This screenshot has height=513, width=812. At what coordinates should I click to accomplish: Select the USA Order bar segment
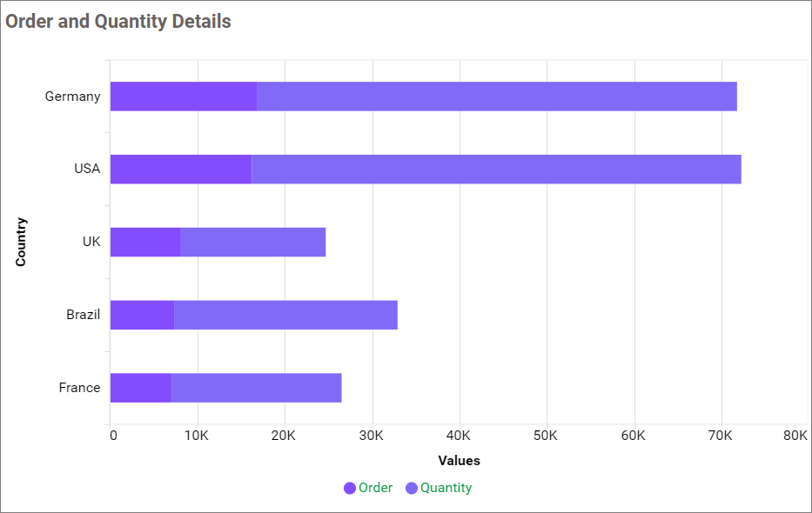181,170
